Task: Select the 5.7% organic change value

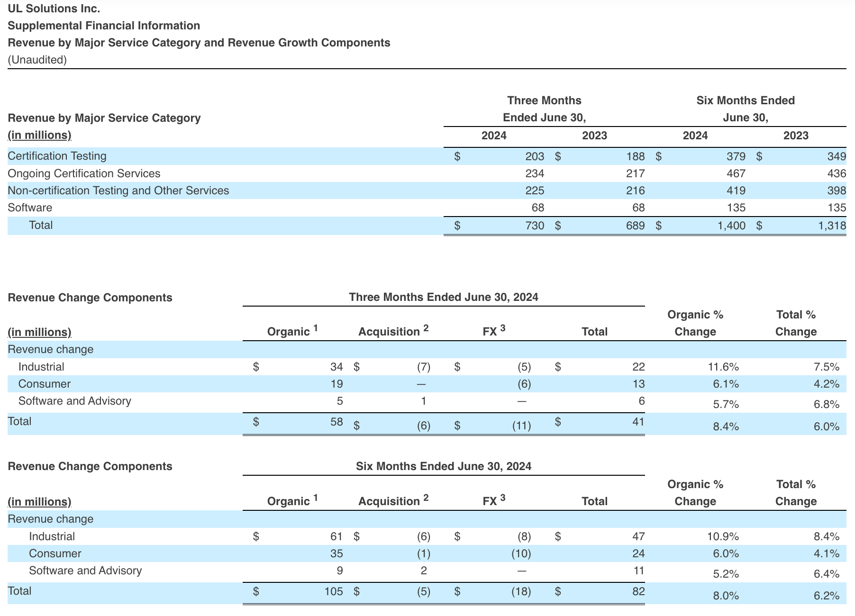Action: click(x=726, y=404)
